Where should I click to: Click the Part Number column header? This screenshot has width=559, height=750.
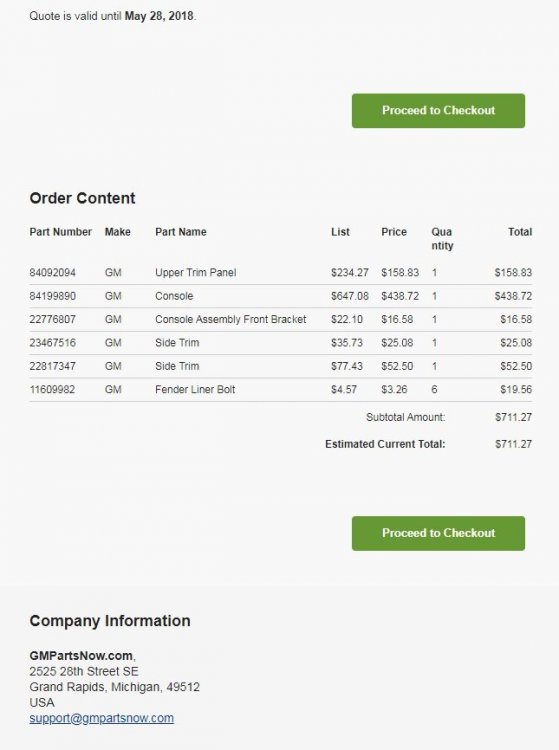coord(61,232)
